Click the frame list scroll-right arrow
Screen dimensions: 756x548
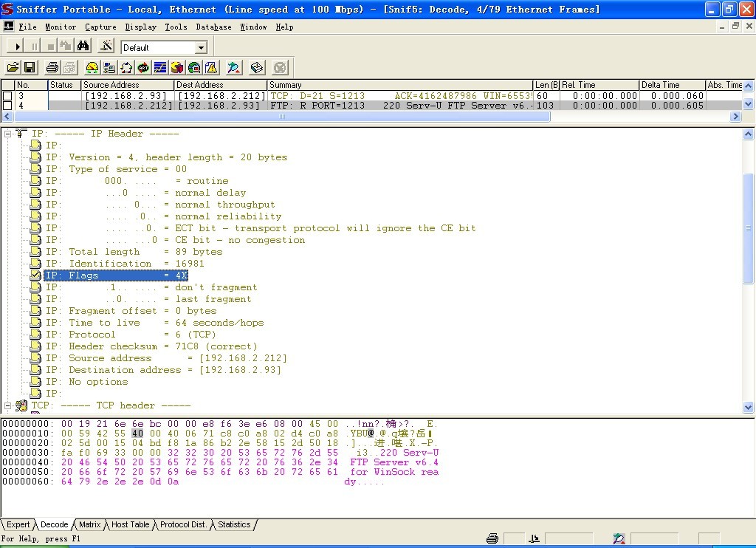coord(735,116)
